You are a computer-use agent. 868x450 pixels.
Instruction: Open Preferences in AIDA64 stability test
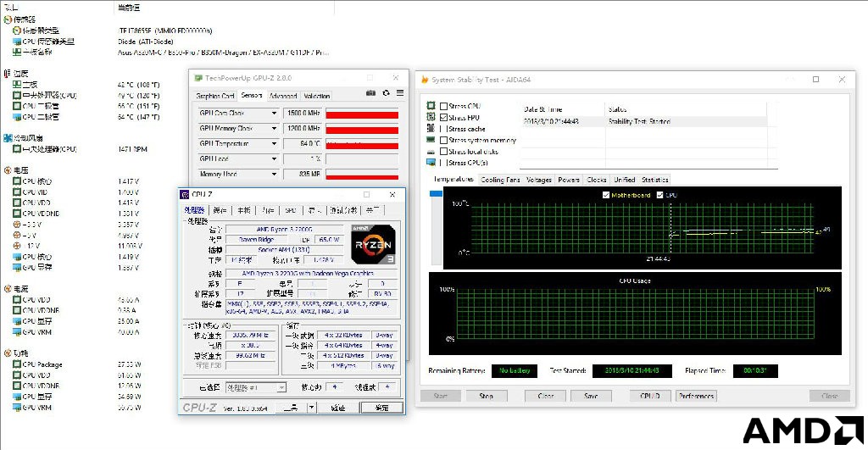pyautogui.click(x=697, y=396)
